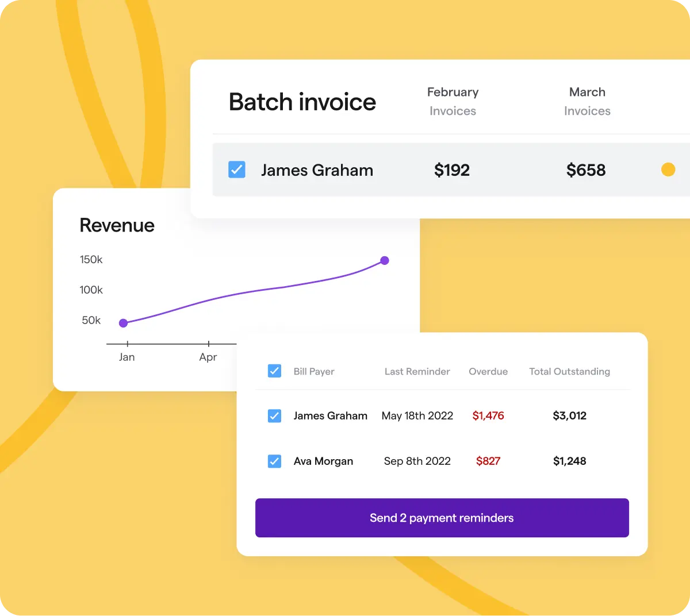The width and height of the screenshot is (690, 616).
Task: Sort by Bill Payer column header
Action: (x=314, y=371)
